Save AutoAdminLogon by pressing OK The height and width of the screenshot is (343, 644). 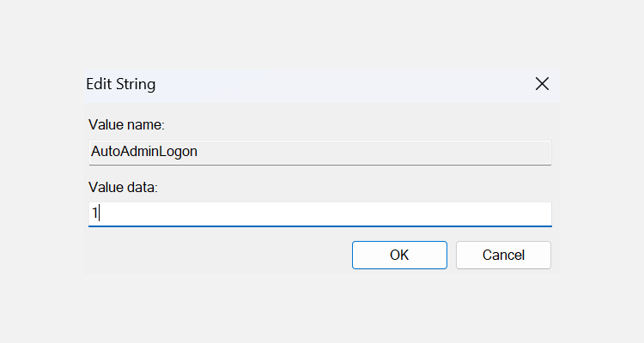[399, 255]
